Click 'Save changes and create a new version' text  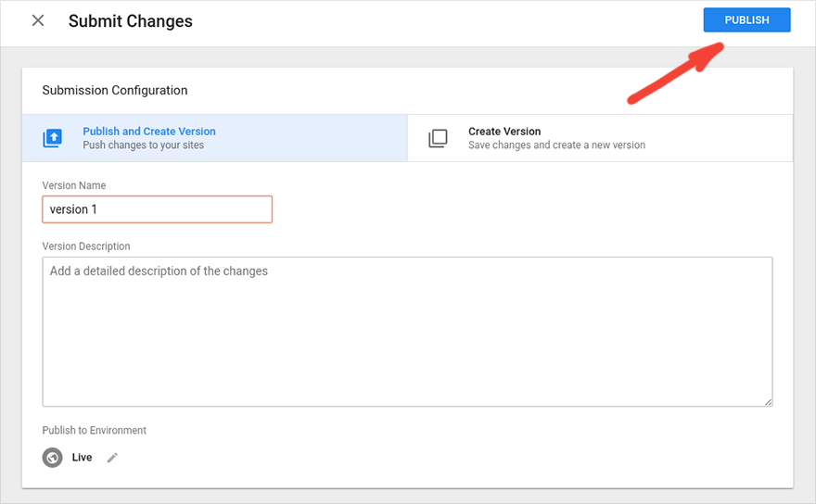click(x=556, y=145)
